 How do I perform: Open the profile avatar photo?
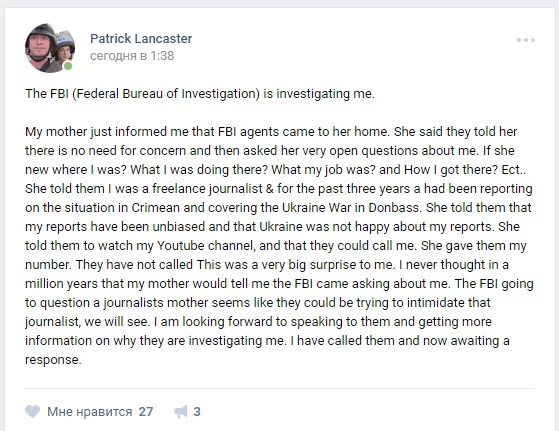pyautogui.click(x=50, y=48)
